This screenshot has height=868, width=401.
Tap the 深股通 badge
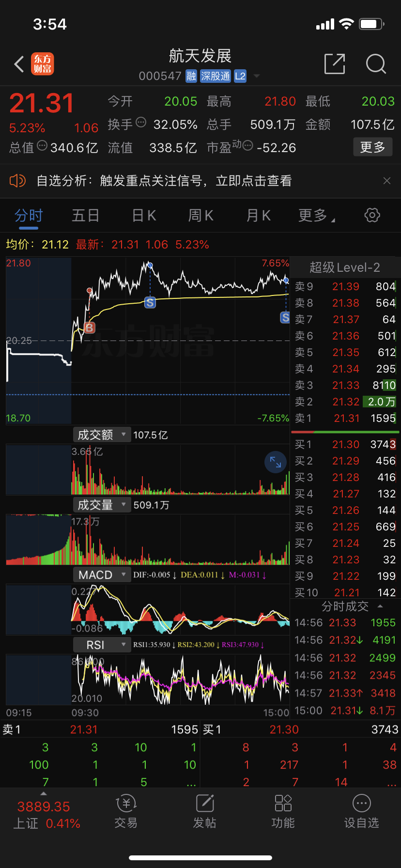(x=216, y=76)
